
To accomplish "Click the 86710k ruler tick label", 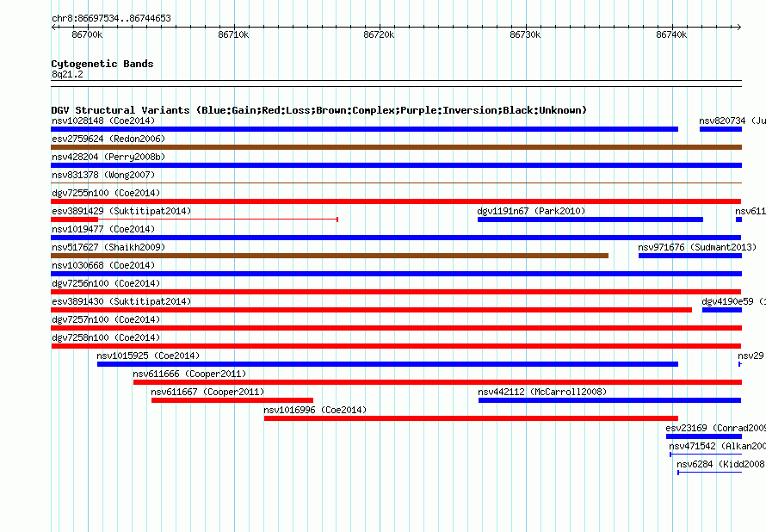I will click(233, 34).
